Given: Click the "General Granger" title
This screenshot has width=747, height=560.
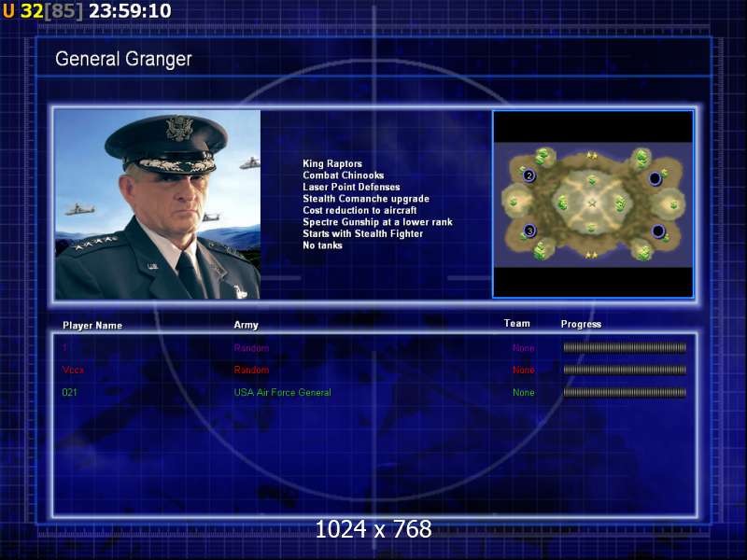Looking at the screenshot, I should [x=123, y=59].
